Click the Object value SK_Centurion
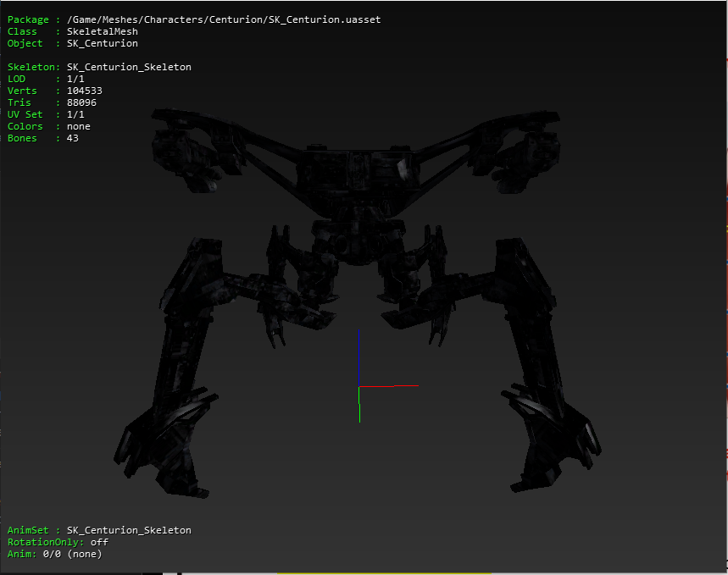Screen dimensions: 728x575 [103, 43]
